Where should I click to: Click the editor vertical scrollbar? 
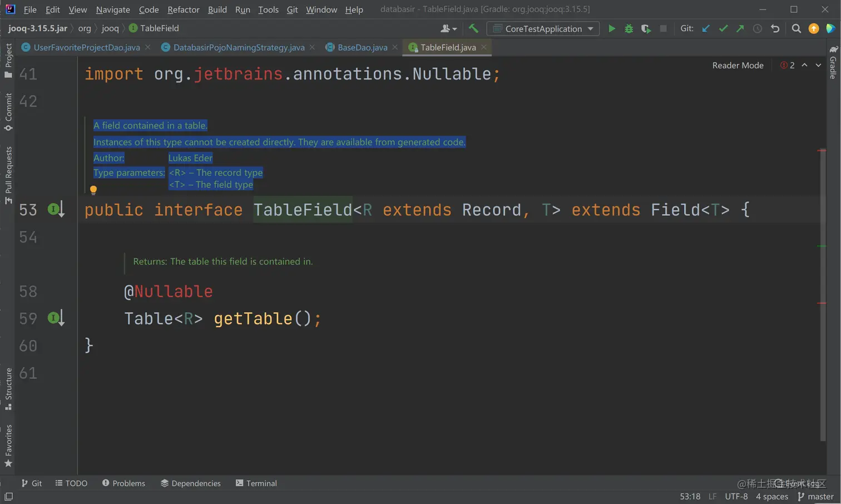point(822,294)
